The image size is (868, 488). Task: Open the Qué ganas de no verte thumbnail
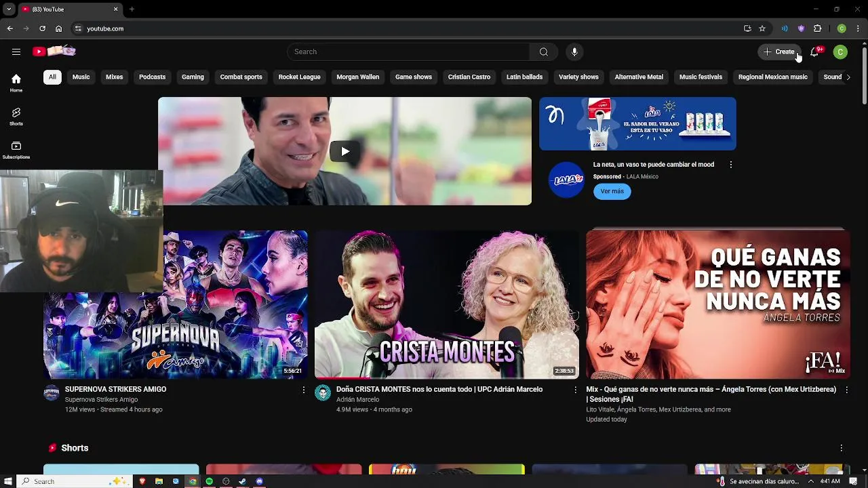click(x=717, y=304)
